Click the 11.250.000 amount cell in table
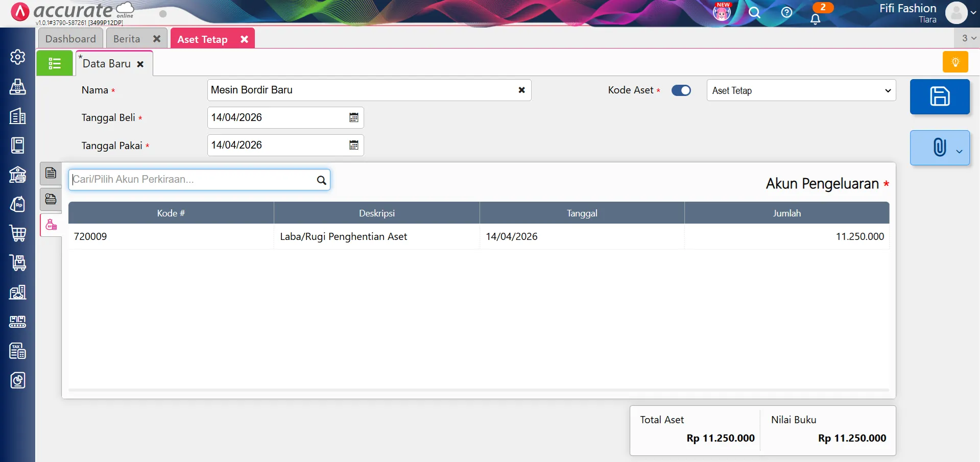 (x=787, y=236)
